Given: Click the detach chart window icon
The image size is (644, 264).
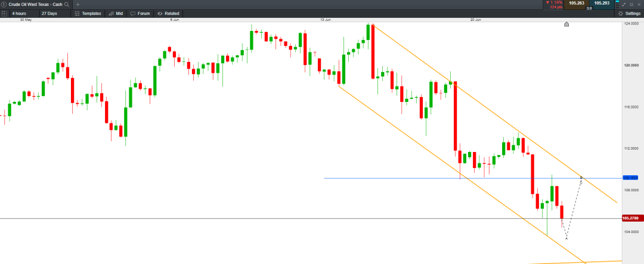Looking at the screenshot, I should 631,4.
